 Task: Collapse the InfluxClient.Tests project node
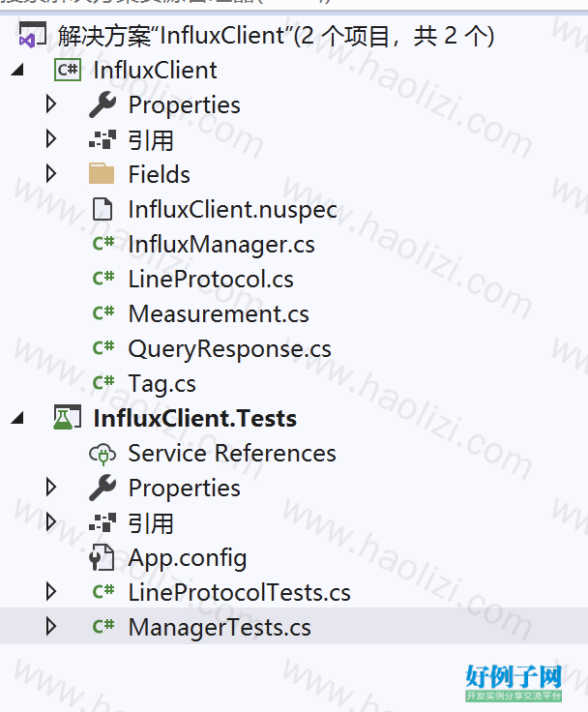click(x=17, y=418)
